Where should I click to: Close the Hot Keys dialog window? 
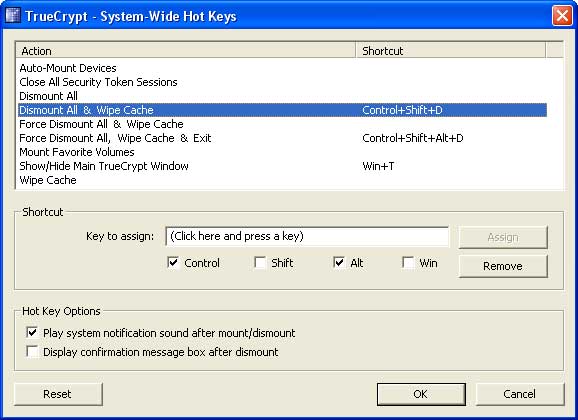562,16
